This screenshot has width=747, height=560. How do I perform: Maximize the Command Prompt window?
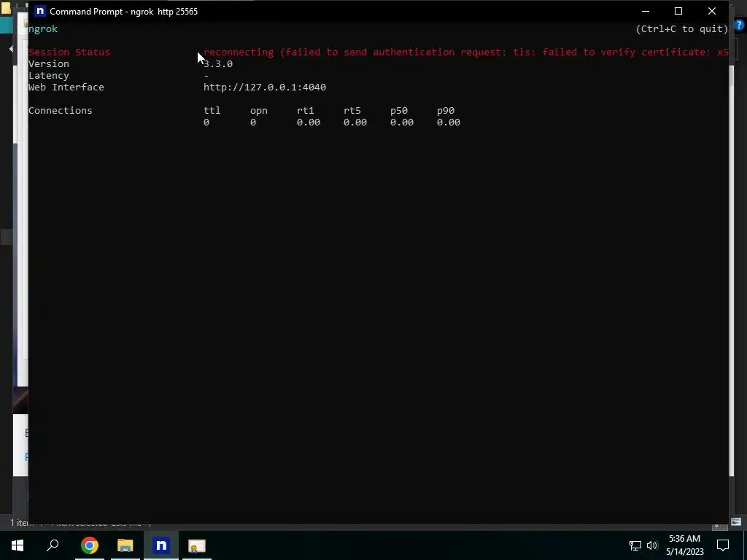(x=678, y=11)
